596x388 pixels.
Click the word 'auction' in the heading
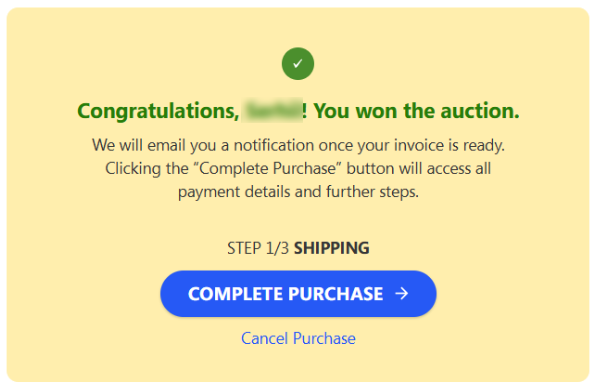point(477,111)
